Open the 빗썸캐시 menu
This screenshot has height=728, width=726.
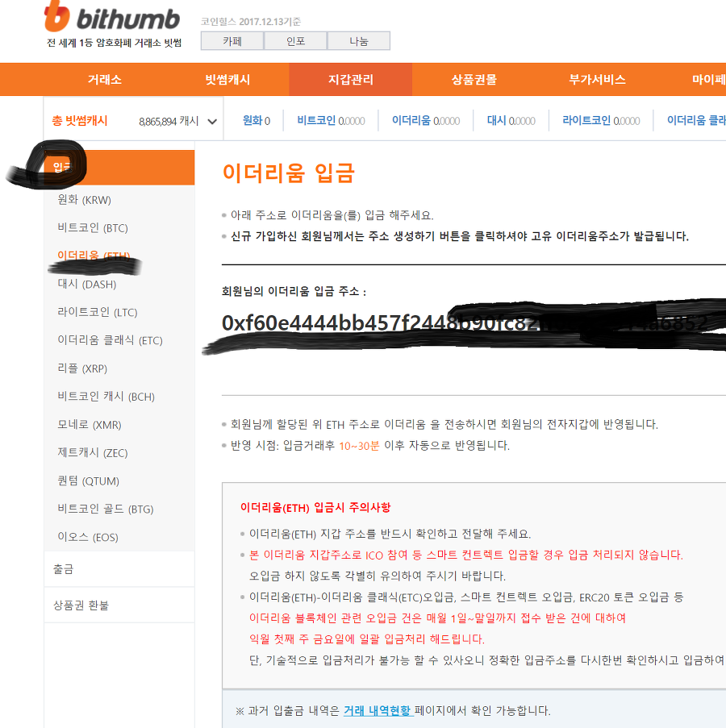pyautogui.click(x=226, y=79)
